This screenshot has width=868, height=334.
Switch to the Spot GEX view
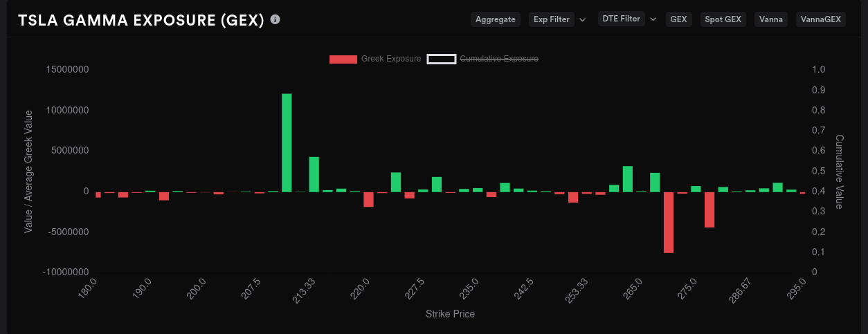(723, 19)
